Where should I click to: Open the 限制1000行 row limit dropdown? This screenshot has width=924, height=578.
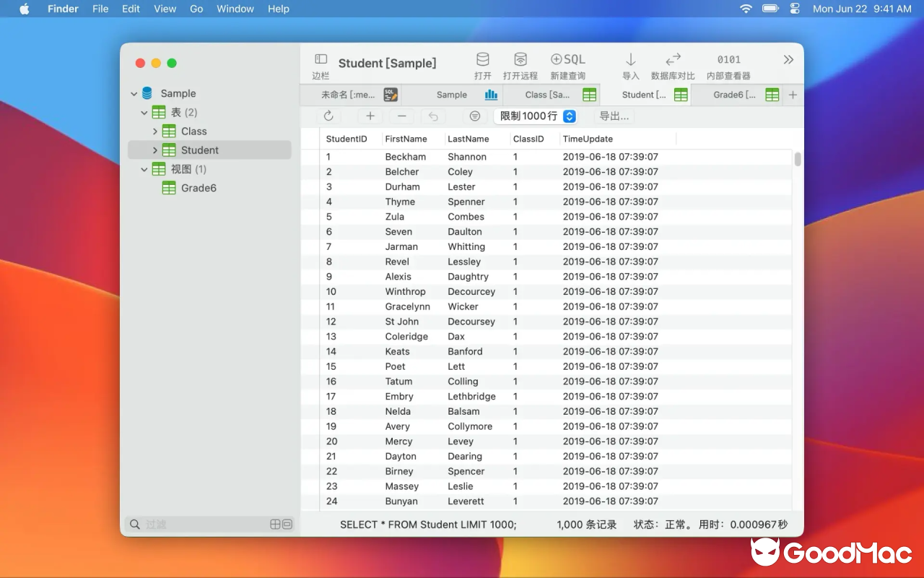pyautogui.click(x=536, y=116)
